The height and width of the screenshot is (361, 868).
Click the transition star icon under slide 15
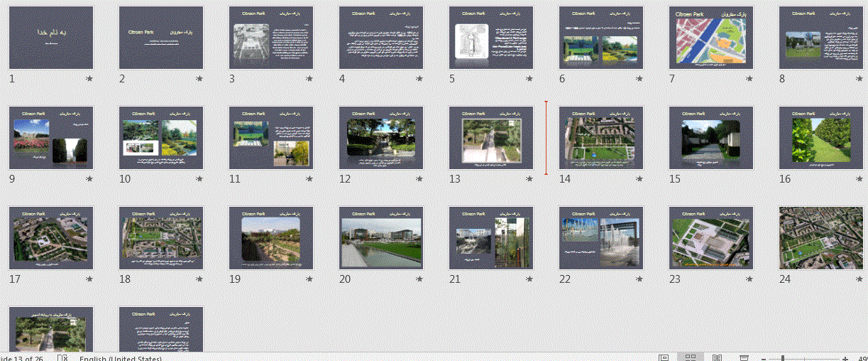click(x=749, y=179)
